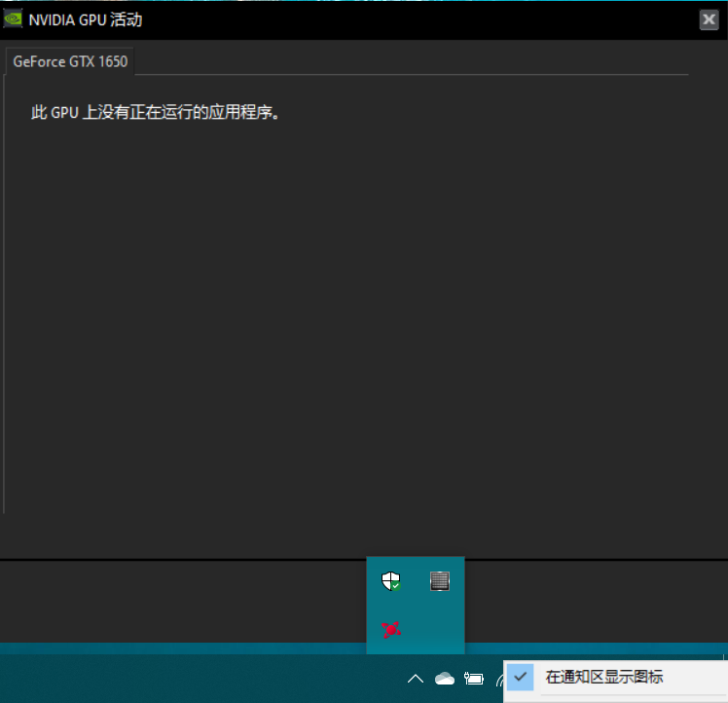Collapse the hidden icons tray chevron
The height and width of the screenshot is (703, 728).
(416, 679)
